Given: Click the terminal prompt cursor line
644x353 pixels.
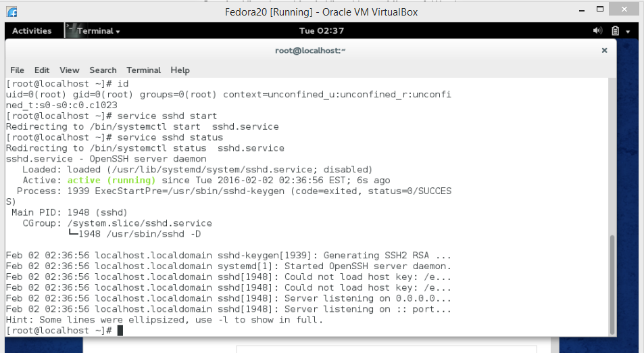Looking at the screenshot, I should point(307,331).
